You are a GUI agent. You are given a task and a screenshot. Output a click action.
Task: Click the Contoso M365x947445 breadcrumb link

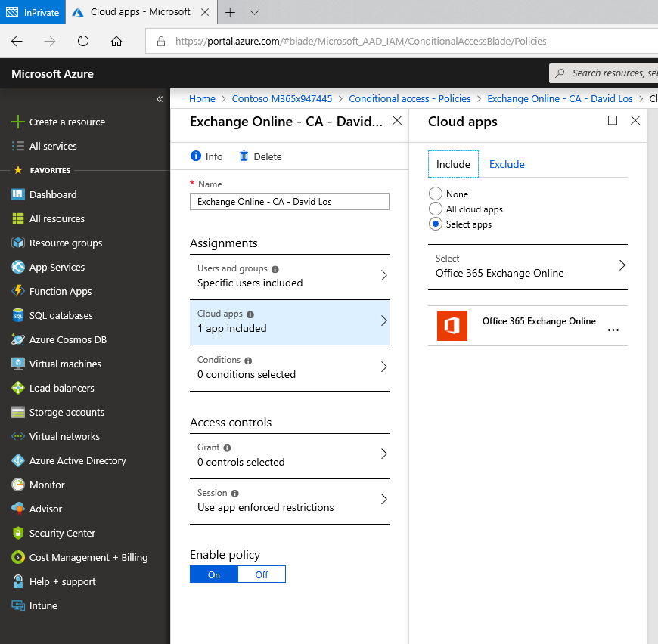click(282, 98)
